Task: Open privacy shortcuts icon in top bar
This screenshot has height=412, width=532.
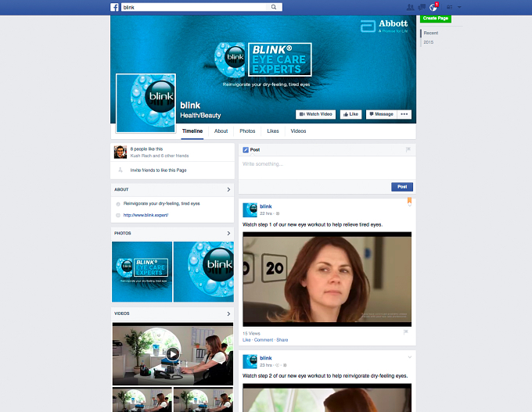Action: point(450,7)
